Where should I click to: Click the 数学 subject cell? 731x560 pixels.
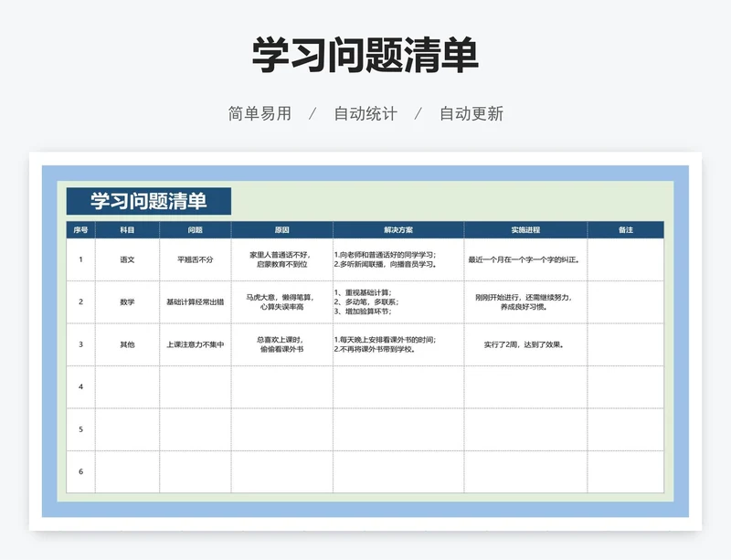pyautogui.click(x=127, y=302)
